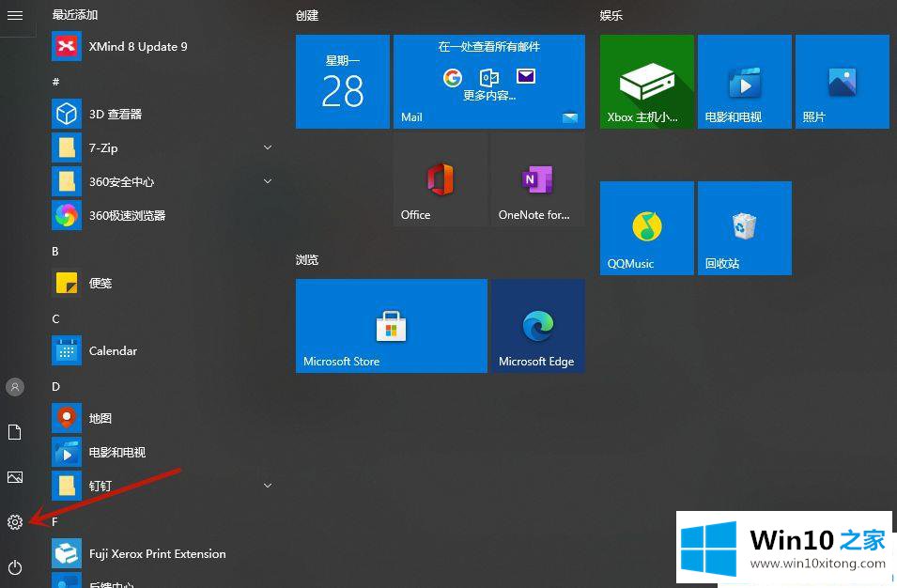This screenshot has width=897, height=588.
Task: Click the C alphabet section header
Action: 55,318
